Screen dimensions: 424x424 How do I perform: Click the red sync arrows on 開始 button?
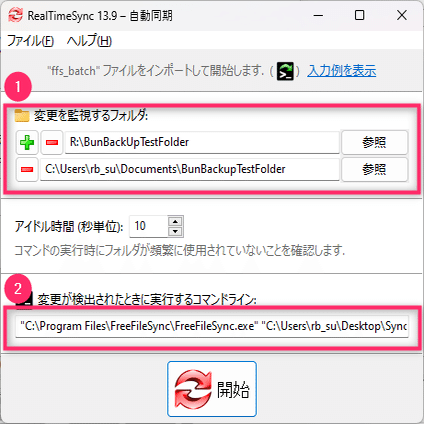pos(193,389)
